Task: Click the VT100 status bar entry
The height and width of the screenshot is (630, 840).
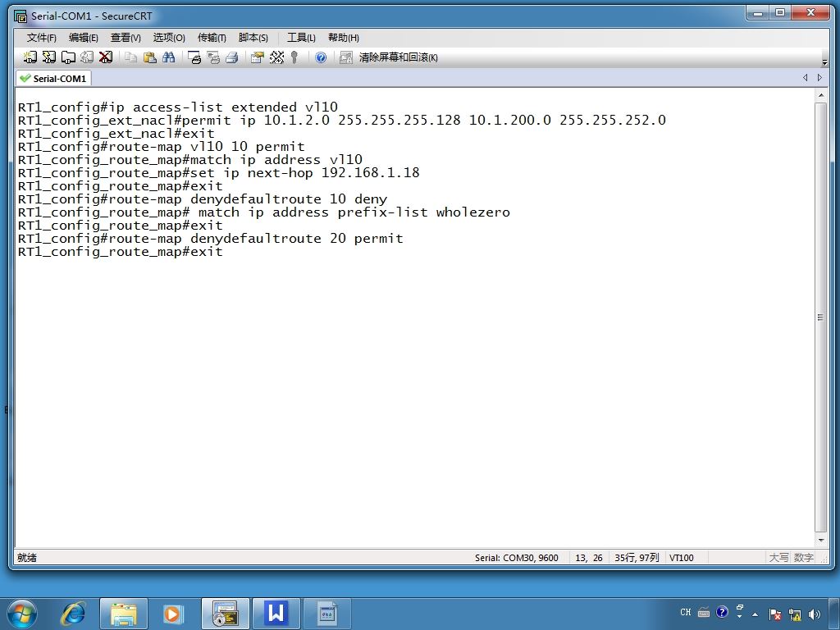Action: [x=682, y=558]
